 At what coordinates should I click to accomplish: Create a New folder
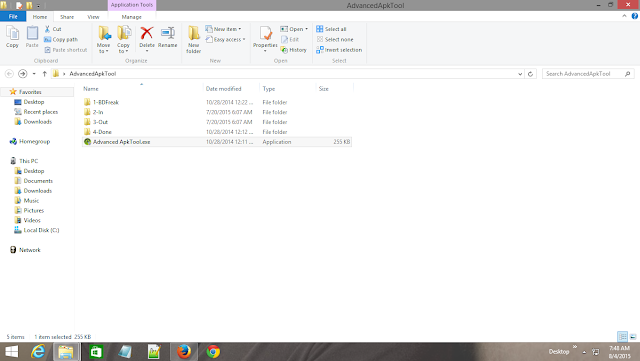pyautogui.click(x=193, y=39)
